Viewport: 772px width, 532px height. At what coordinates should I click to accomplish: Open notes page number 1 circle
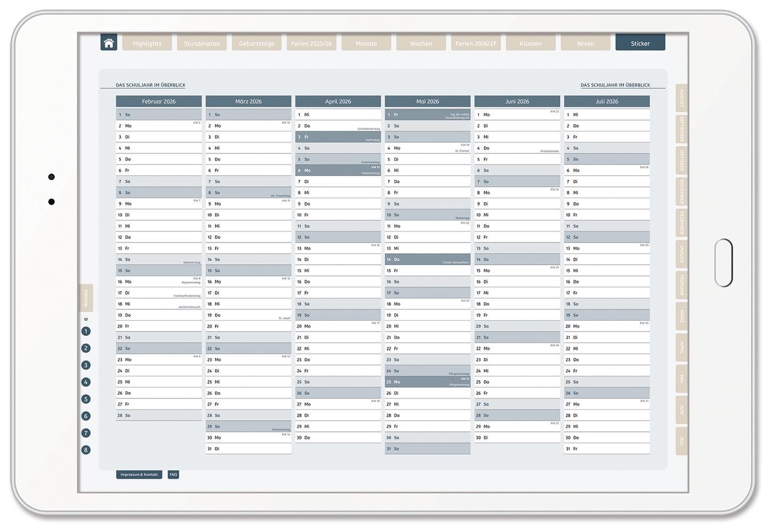click(86, 331)
